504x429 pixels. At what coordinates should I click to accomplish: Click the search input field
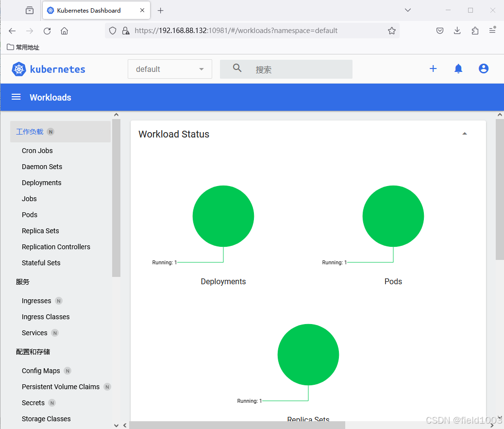click(x=286, y=69)
